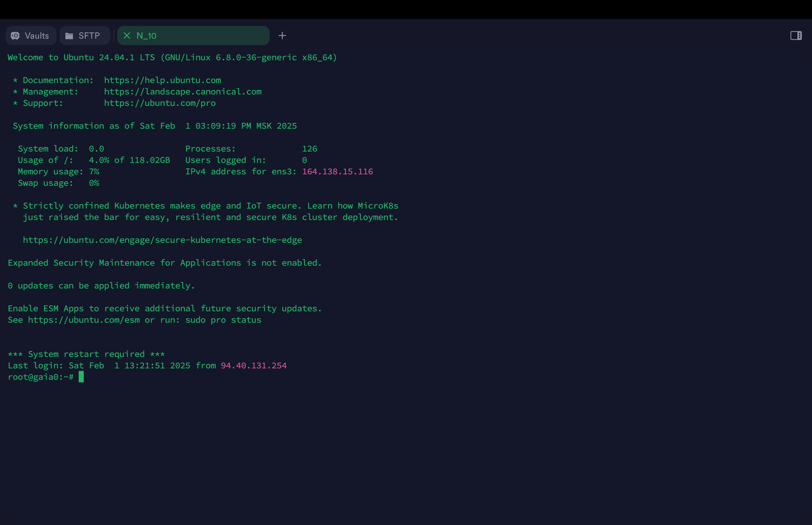Screen dimensions: 812x525
Task: Click the https://ubuntu.com/esm URL
Action: [x=84, y=320]
